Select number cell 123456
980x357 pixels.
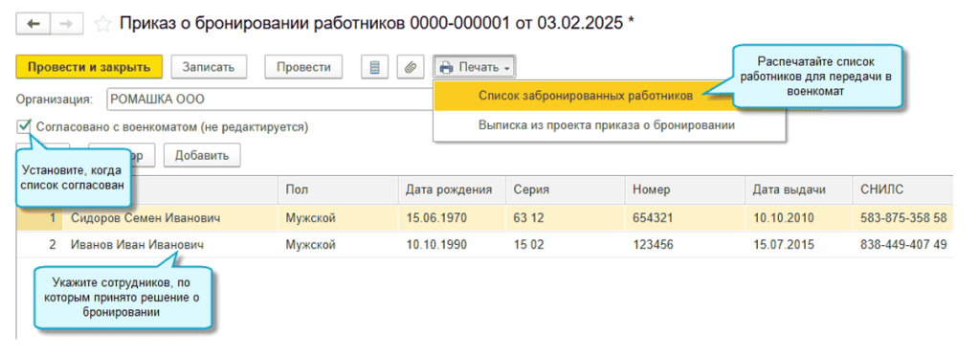(x=684, y=244)
